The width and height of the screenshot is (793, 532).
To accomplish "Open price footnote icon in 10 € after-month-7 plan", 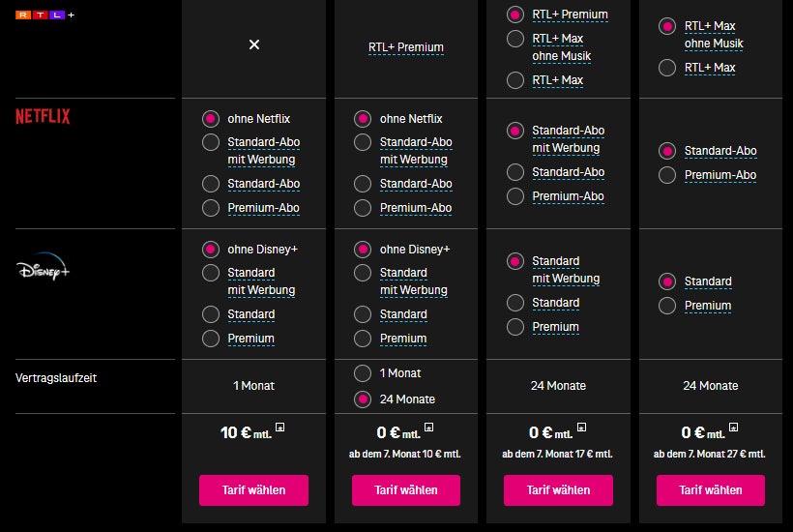I will (x=429, y=427).
